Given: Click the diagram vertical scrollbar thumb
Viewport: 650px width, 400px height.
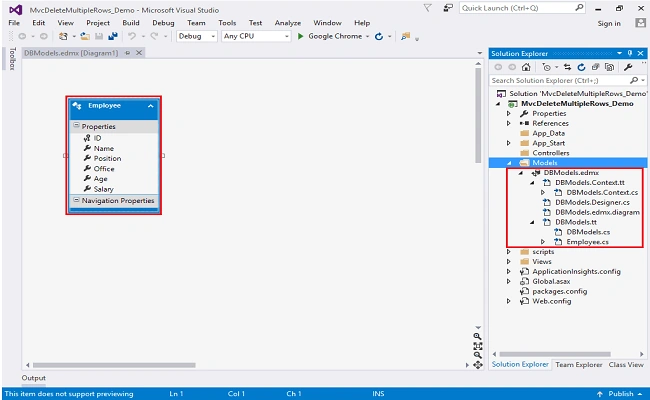Looking at the screenshot, I should pyautogui.click(x=478, y=116).
